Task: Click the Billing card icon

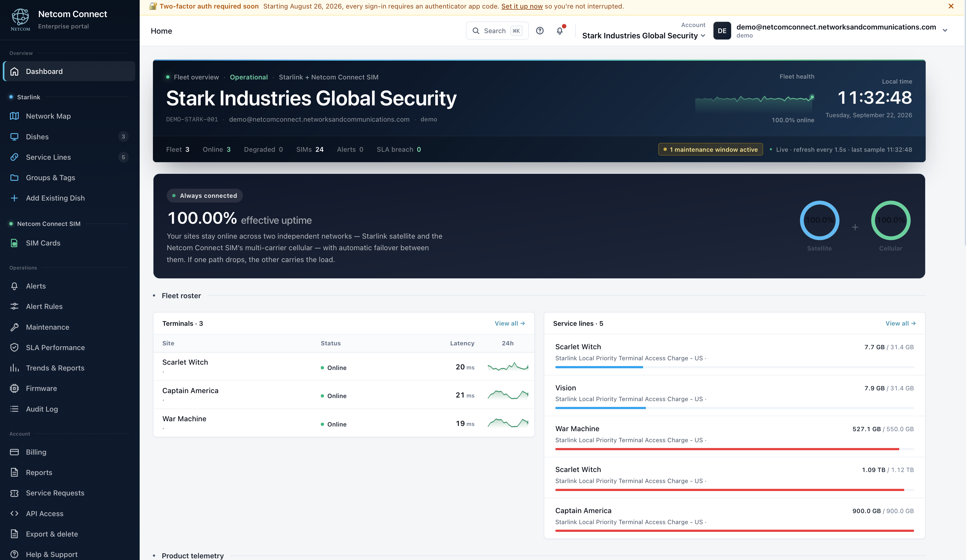Action: pos(15,452)
